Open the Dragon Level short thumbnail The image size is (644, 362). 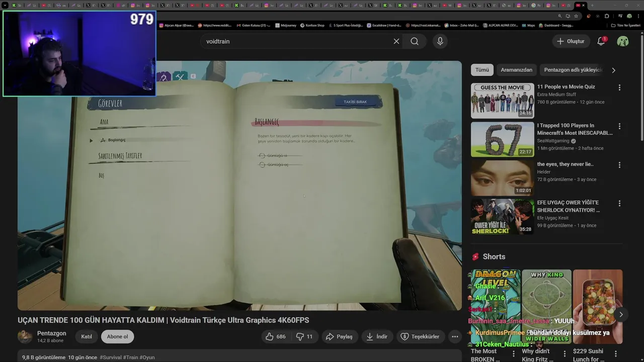tap(496, 307)
